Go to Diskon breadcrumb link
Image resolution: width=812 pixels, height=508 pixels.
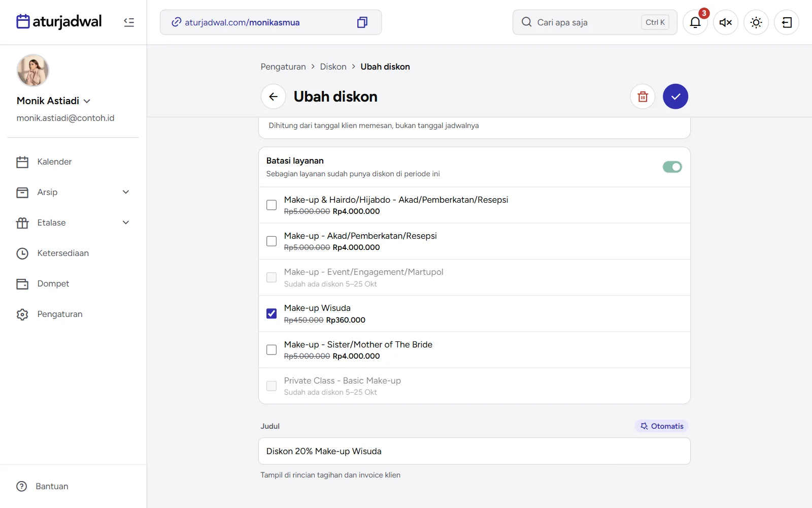click(x=333, y=67)
